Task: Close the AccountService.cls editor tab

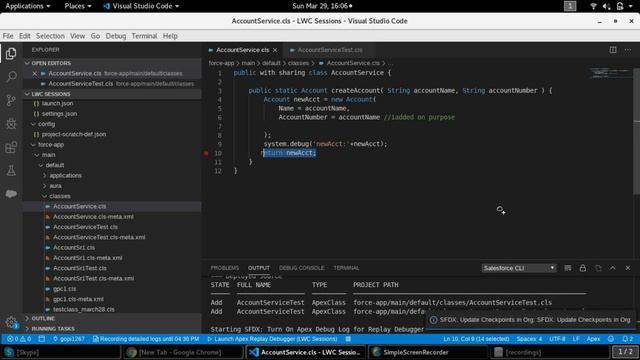Action: [275, 50]
